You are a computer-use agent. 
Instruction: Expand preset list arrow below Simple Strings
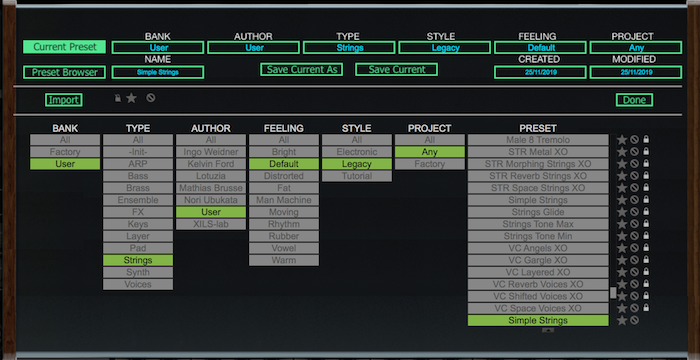[x=548, y=330]
